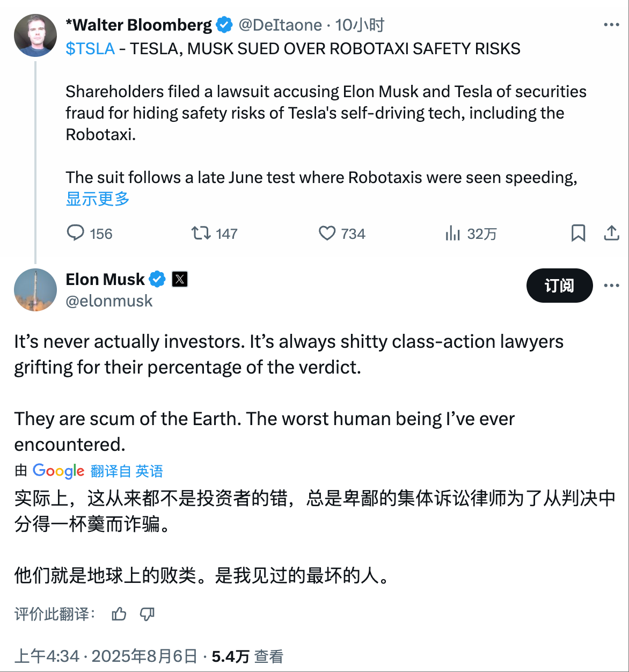This screenshot has height=672, width=629.
Task: Click Walter Bloomberg's verified badge
Action: point(224,25)
